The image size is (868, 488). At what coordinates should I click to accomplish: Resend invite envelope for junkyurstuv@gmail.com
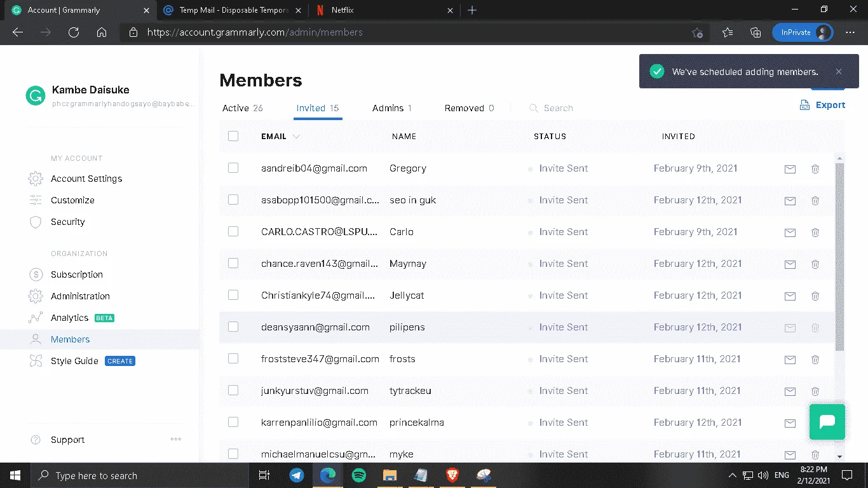[x=790, y=391]
